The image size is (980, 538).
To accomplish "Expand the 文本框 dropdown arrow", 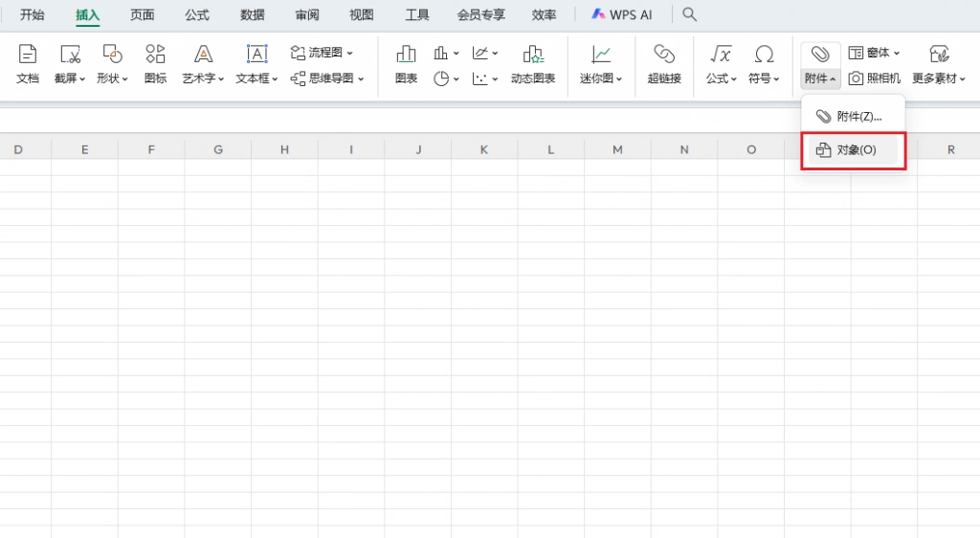I will 275,78.
